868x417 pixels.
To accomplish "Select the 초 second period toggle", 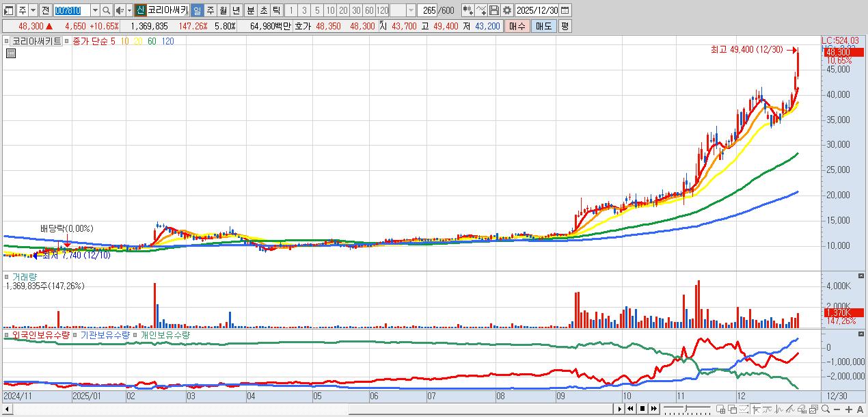I will coord(263,10).
